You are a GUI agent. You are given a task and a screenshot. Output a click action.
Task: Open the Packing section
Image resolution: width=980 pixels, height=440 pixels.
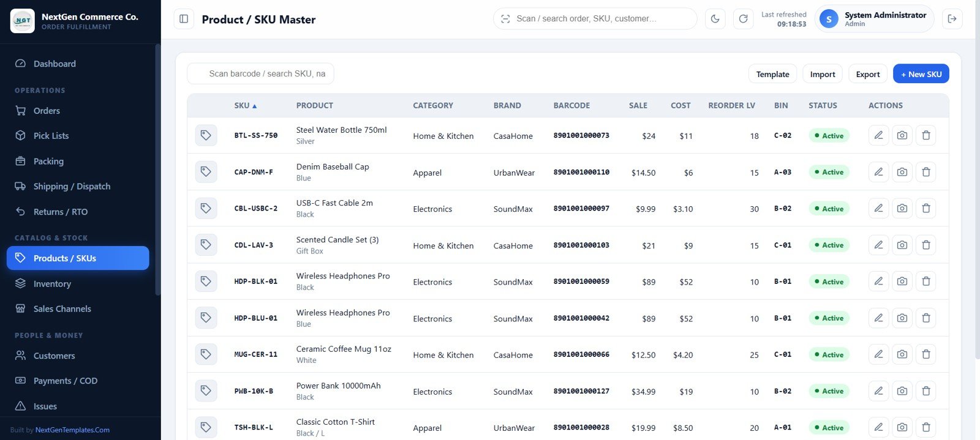[78, 161]
